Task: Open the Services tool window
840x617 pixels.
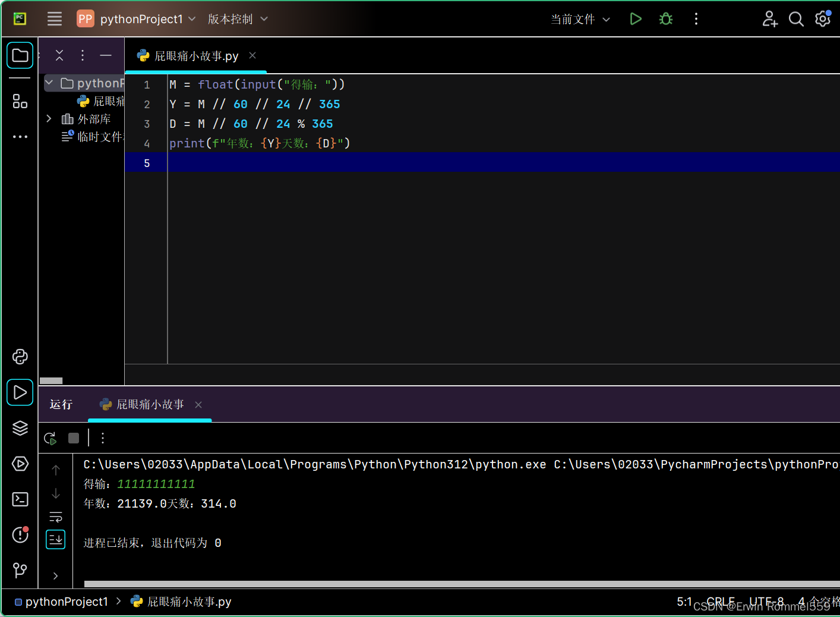Action: click(x=20, y=464)
